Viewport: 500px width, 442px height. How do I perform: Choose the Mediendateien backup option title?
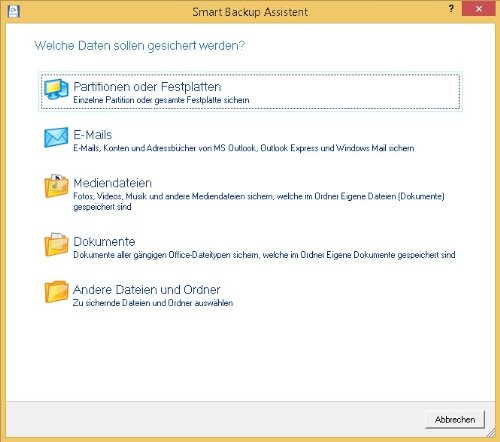click(x=113, y=183)
